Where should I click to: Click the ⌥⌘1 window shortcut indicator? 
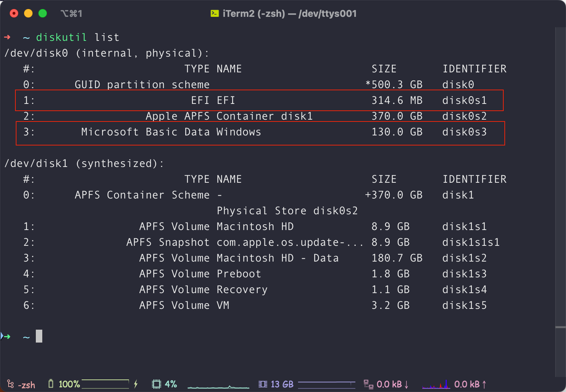pos(71,14)
